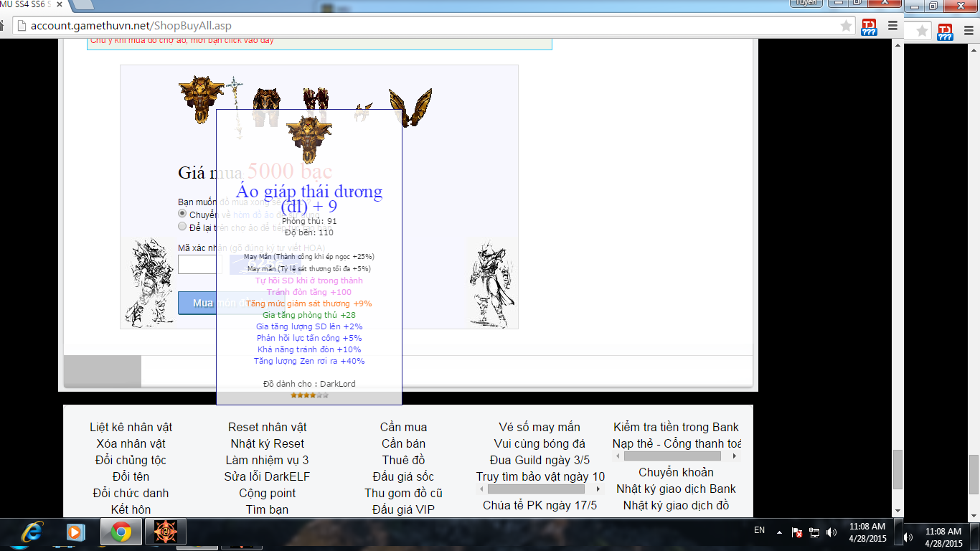Screen dimensions: 980x551
Task: Open 'Kết hôn' link
Action: click(x=131, y=509)
